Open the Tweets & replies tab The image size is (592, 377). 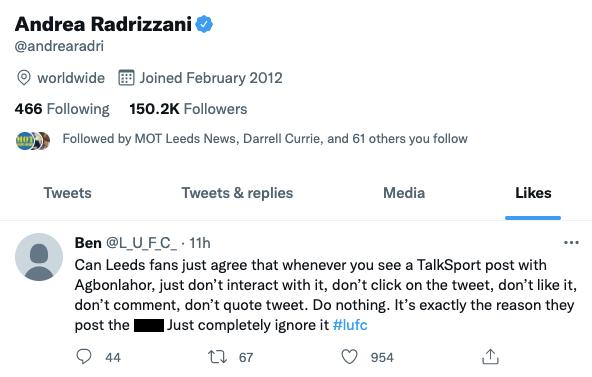point(237,193)
